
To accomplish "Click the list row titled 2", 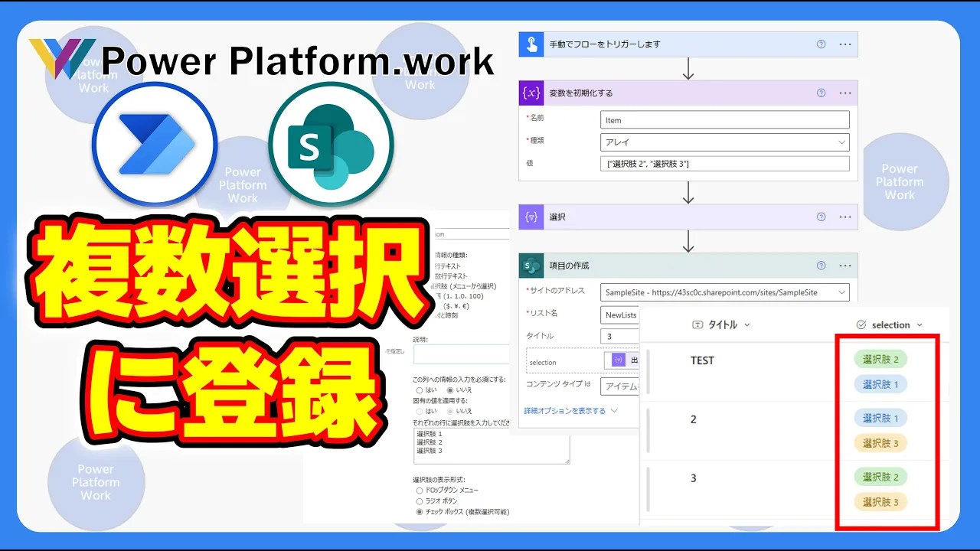I will (x=694, y=419).
